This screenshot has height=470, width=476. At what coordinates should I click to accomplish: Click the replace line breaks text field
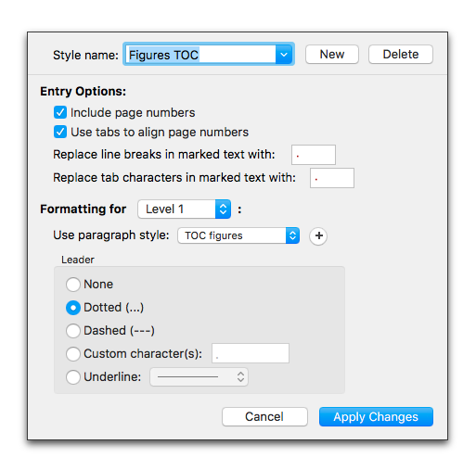(x=314, y=155)
